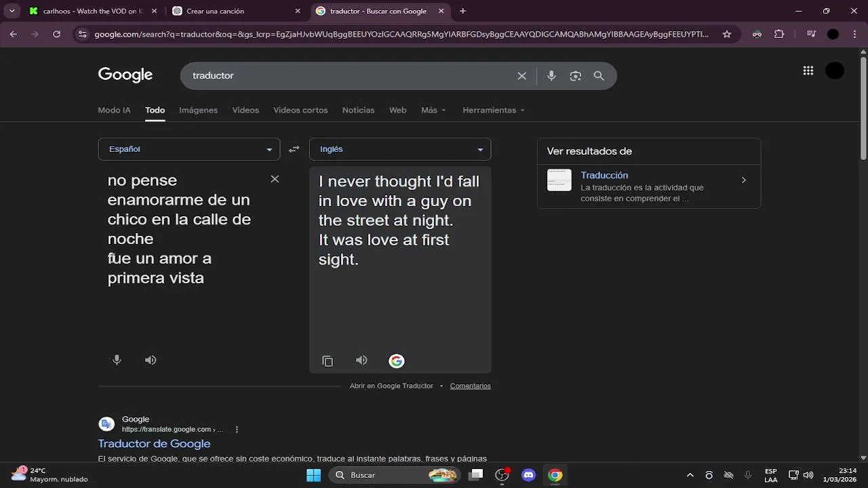Open the Traducción result thumbnail
The width and height of the screenshot is (868, 488).
[559, 180]
